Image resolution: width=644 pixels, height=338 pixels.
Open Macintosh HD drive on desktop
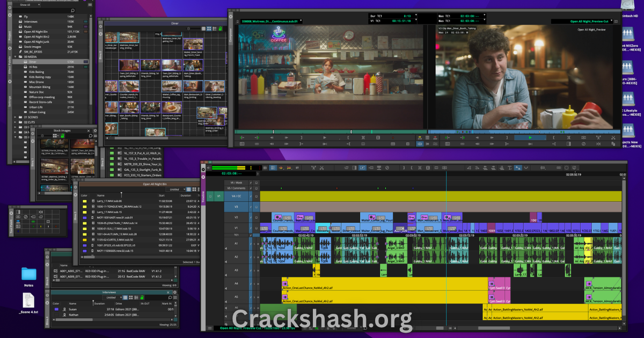tap(628, 4)
